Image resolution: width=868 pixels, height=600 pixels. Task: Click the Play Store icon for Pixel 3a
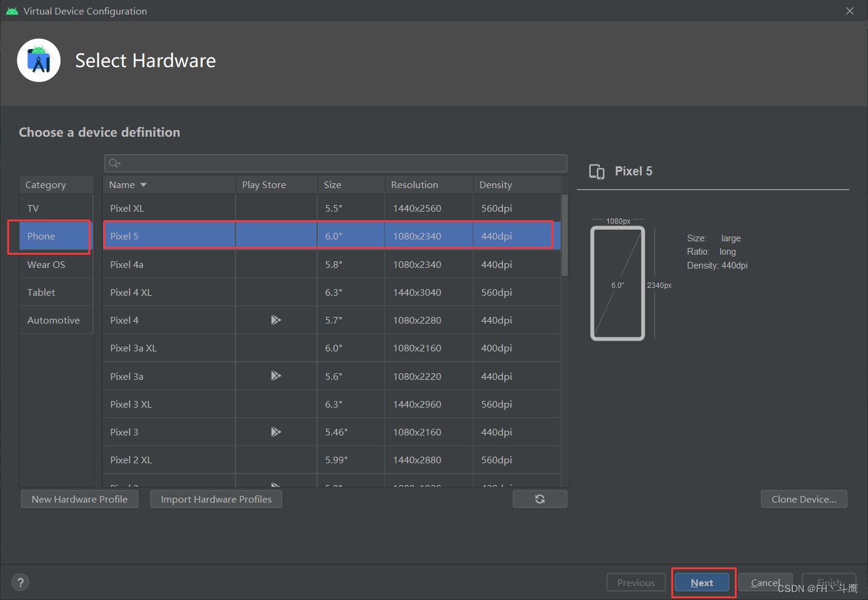click(276, 376)
